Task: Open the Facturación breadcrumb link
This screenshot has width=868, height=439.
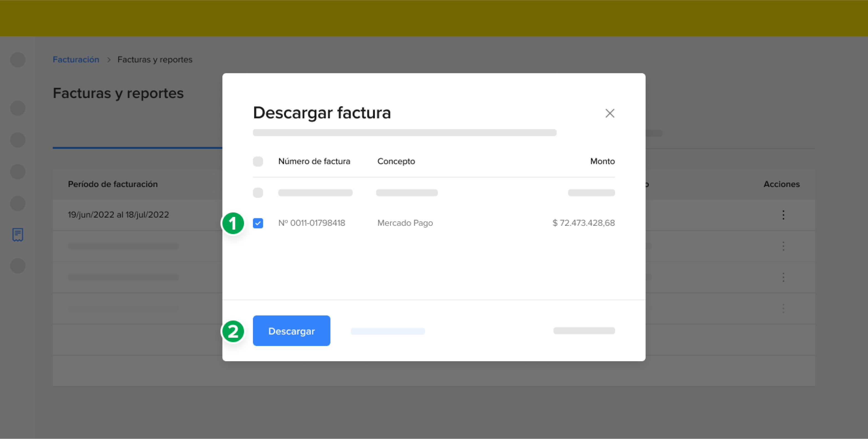Action: point(76,59)
